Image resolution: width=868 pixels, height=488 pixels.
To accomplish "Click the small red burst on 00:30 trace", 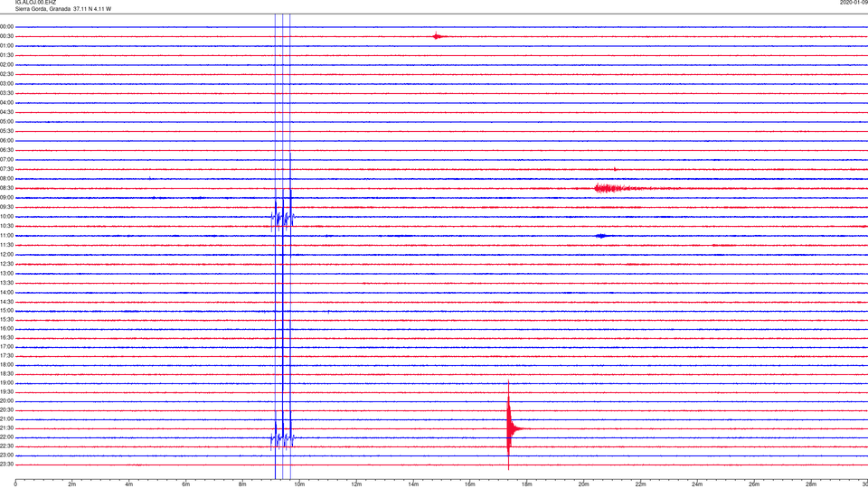I will point(439,36).
